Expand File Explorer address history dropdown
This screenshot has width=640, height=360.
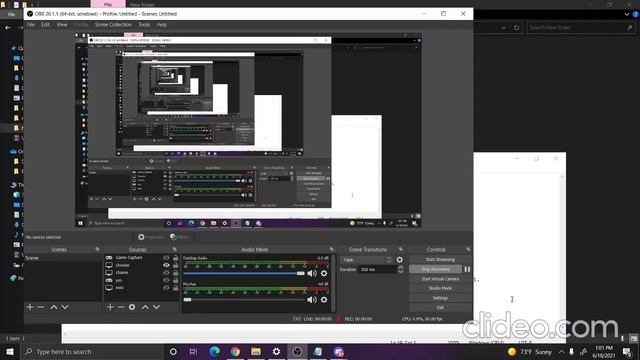(x=503, y=28)
